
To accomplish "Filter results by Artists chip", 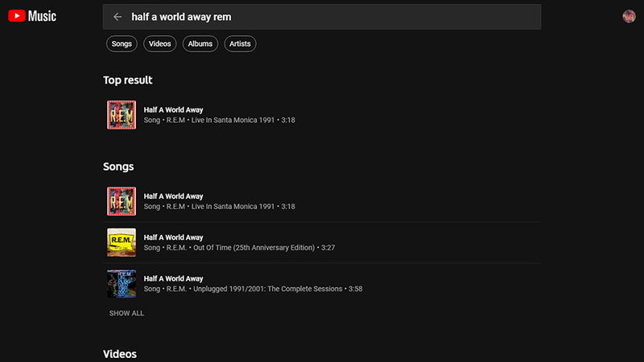I will click(240, 44).
